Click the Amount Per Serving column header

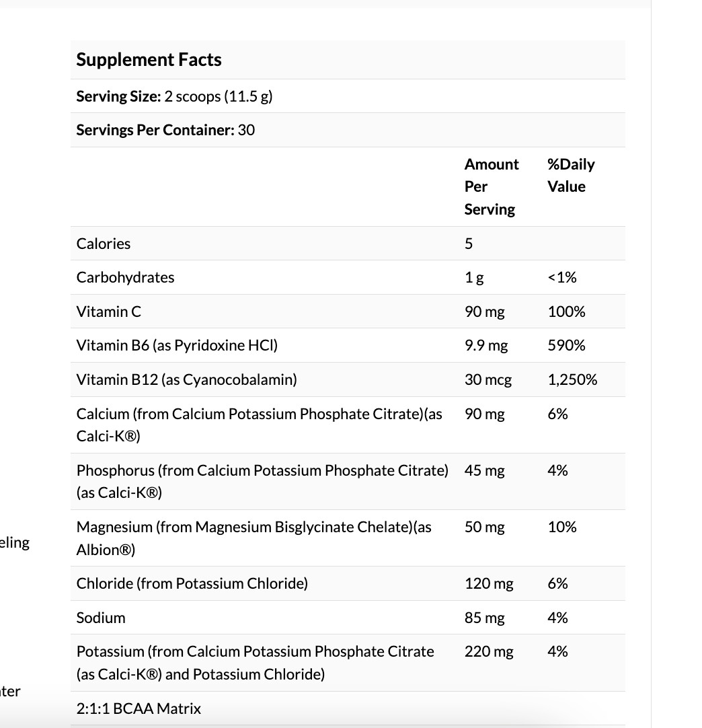(492, 186)
